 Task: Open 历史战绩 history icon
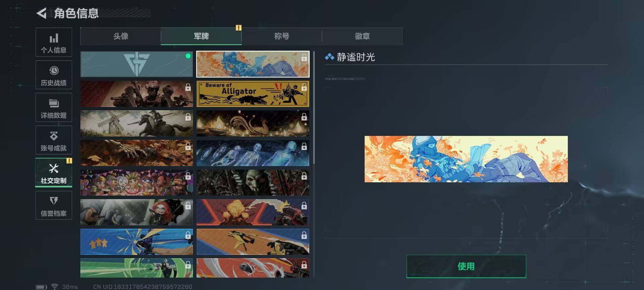click(54, 70)
